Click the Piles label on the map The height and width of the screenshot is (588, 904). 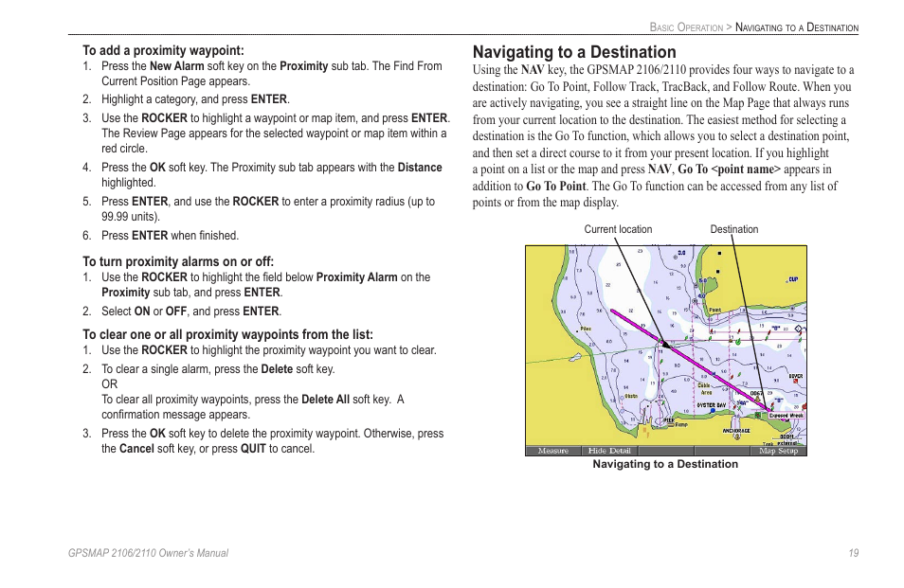pyautogui.click(x=586, y=329)
